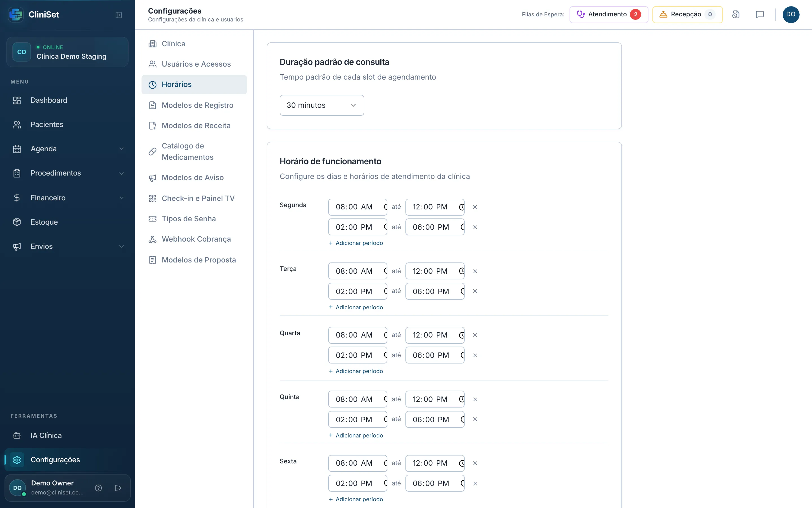Click the Pacientes people icon
This screenshot has height=508, width=812.
pos(17,125)
